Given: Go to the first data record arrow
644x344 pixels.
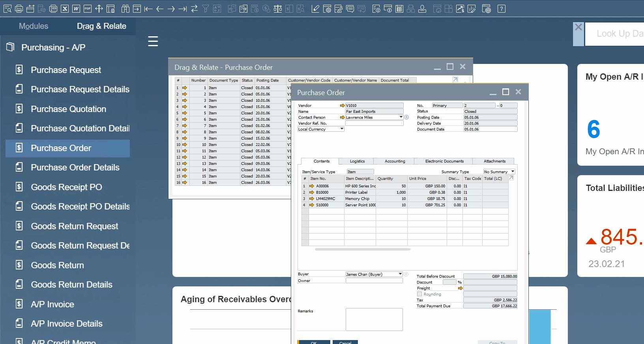Looking at the screenshot, I should [x=148, y=9].
